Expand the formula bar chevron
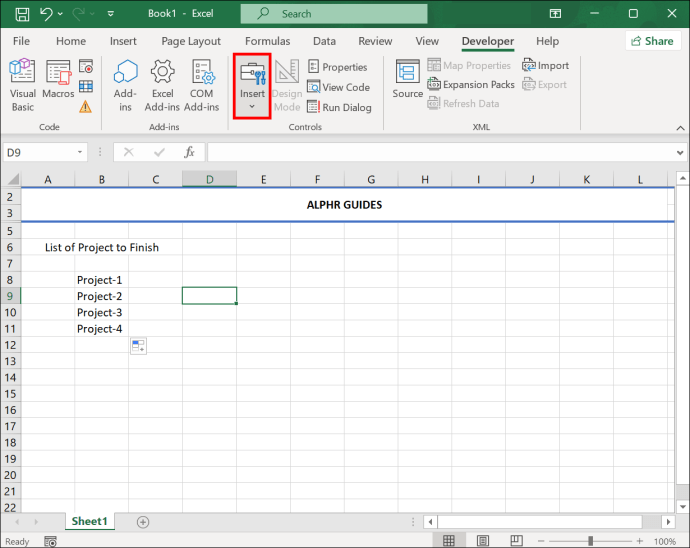This screenshot has width=690, height=548. point(680,153)
